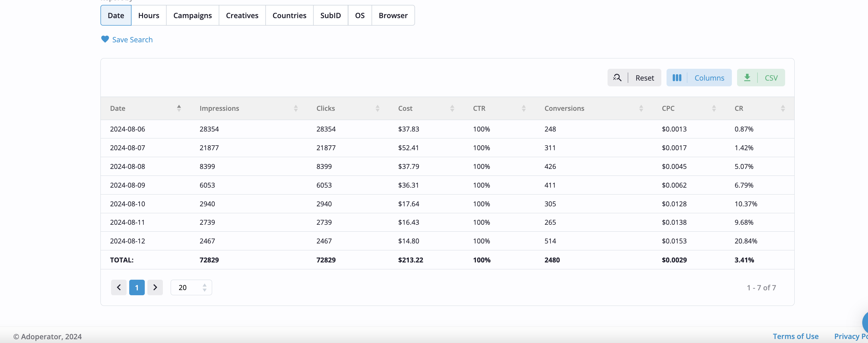The width and height of the screenshot is (868, 343).
Task: Open the Columns chooser button
Action: pos(699,78)
